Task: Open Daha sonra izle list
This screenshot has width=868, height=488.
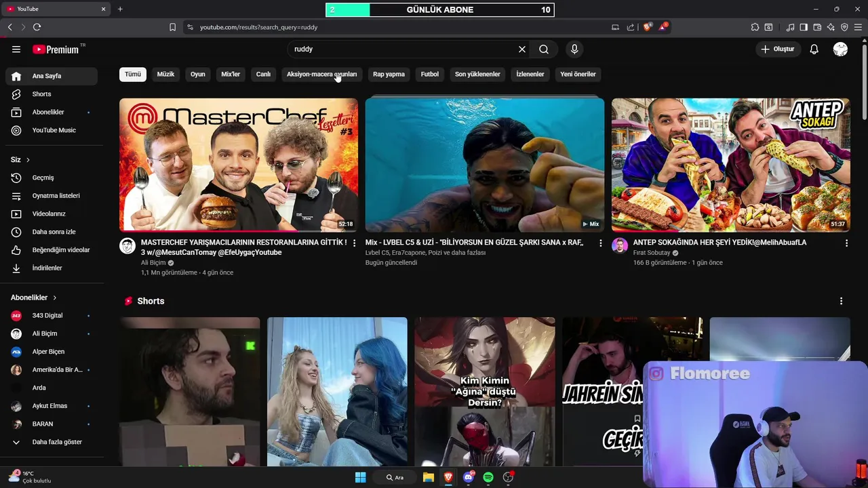Action: click(52, 232)
